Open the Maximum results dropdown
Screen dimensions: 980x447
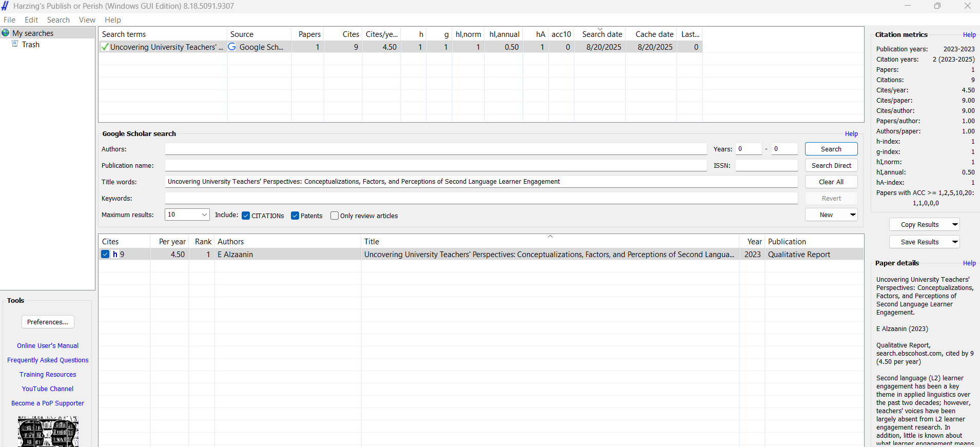tap(204, 215)
